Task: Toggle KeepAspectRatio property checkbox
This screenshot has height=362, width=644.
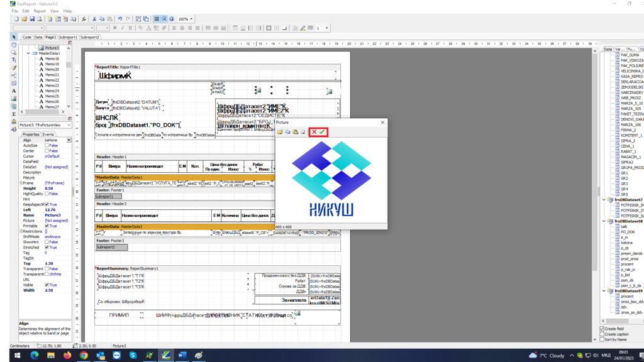Action: (x=47, y=204)
